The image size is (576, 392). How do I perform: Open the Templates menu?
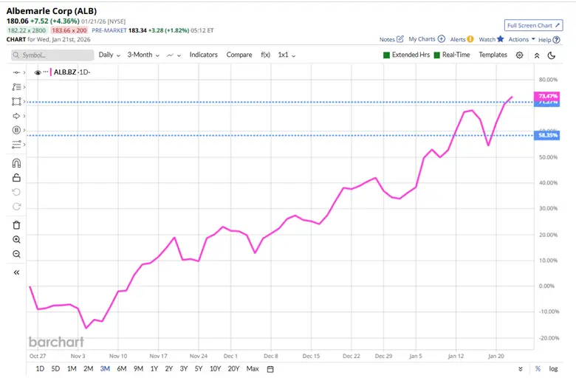[x=493, y=55]
